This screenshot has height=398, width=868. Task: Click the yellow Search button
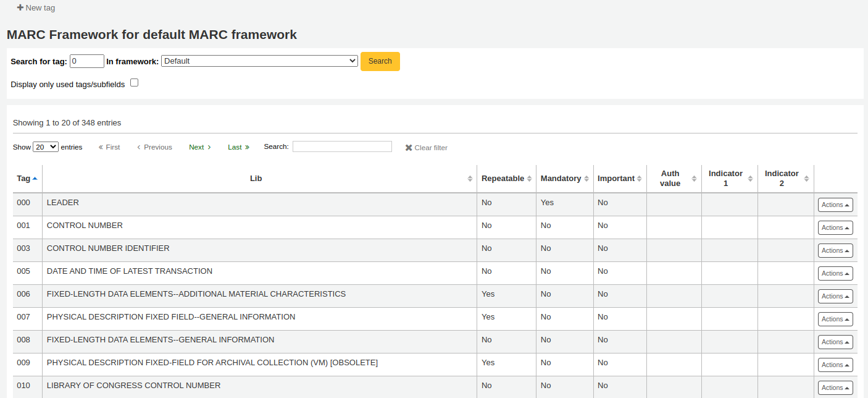coord(380,61)
